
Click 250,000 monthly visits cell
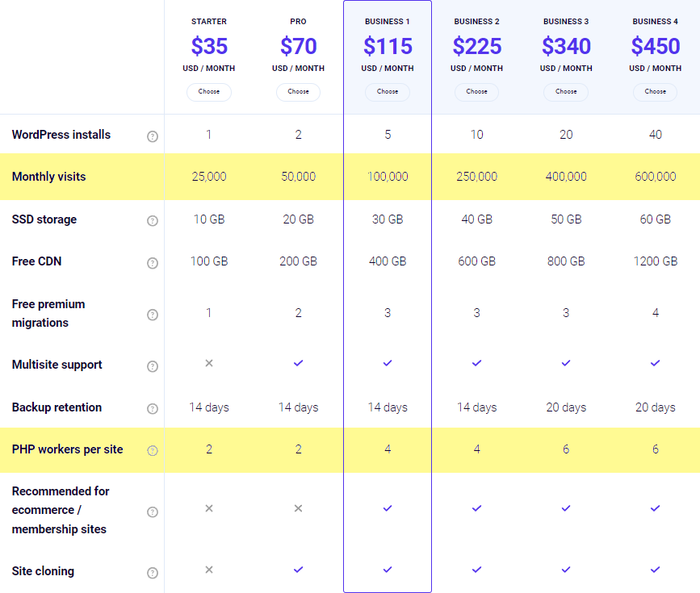(x=477, y=177)
